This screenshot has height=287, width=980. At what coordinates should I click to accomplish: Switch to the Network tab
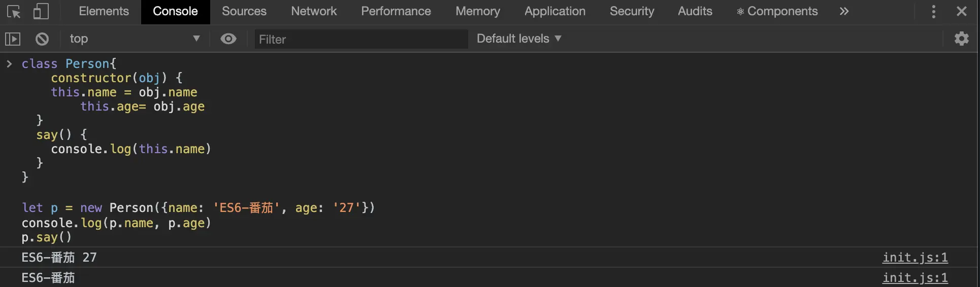coord(314,11)
